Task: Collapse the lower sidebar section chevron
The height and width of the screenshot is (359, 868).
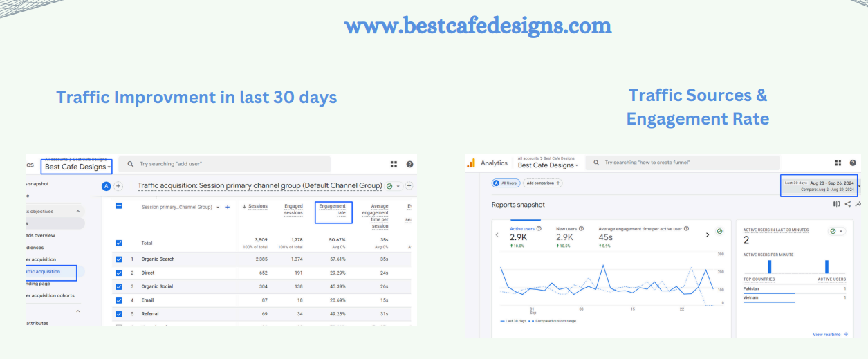Action: pos(77,311)
